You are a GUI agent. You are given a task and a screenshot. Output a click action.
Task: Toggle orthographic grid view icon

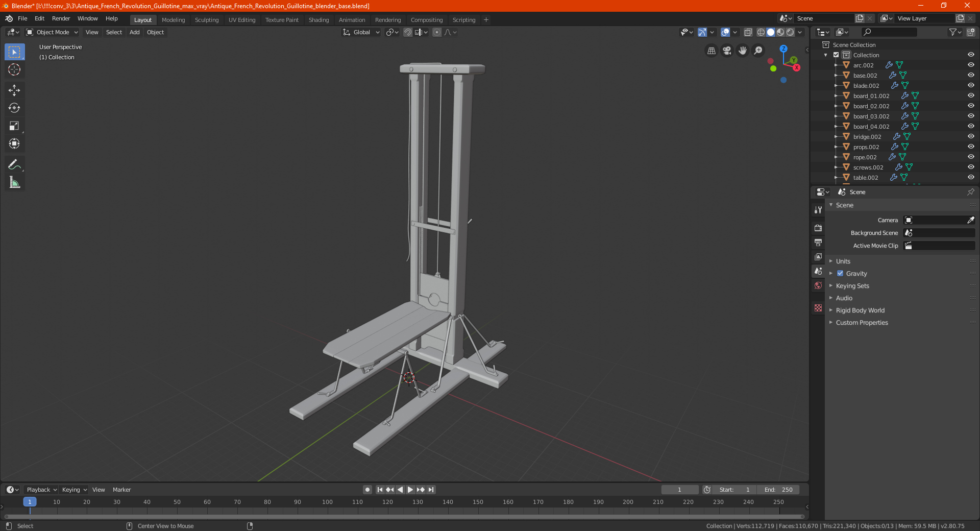711,51
